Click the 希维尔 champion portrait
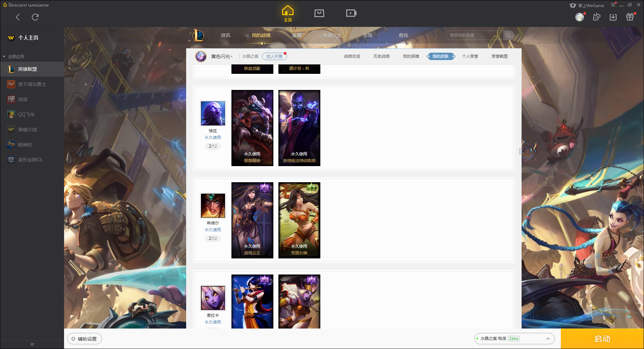This screenshot has width=644, height=349. point(213,206)
